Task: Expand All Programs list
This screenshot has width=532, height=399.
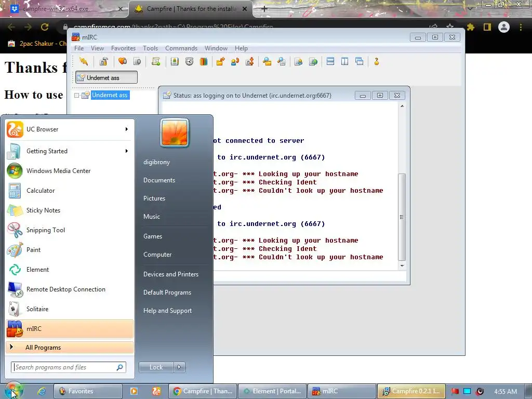Action: click(70, 348)
